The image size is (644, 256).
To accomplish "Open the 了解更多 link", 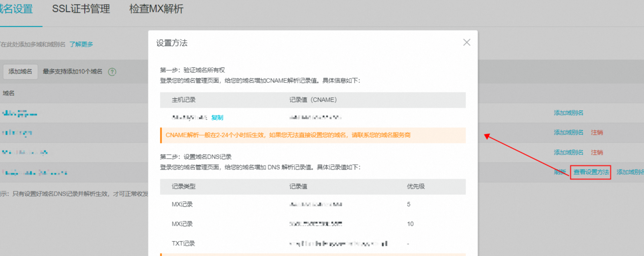I will [81, 44].
